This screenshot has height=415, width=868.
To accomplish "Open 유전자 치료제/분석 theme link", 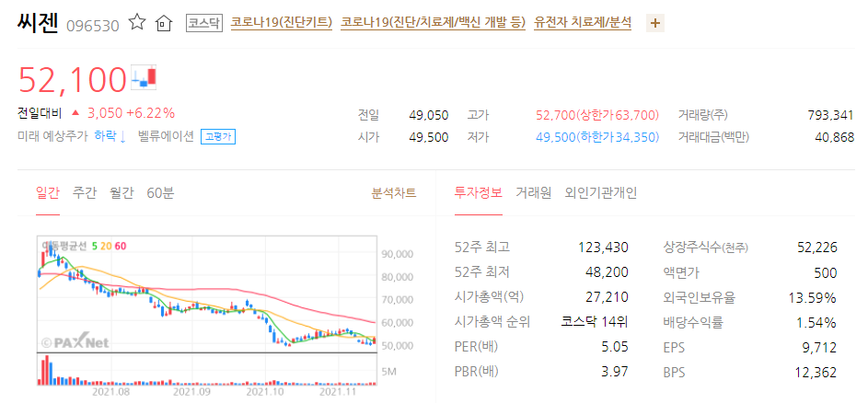I will click(583, 23).
